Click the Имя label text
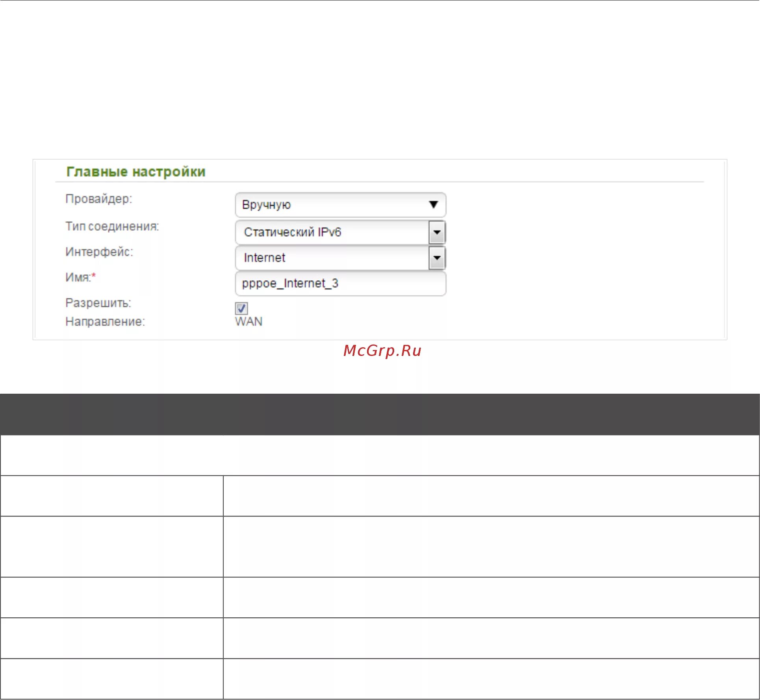The height and width of the screenshot is (700, 760). [77, 278]
